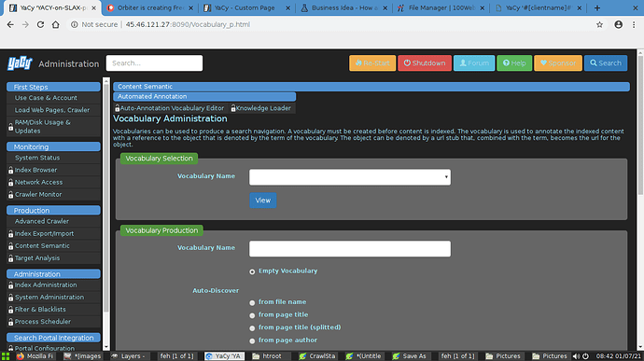Select 'from page title (splitted)' radio
644x361 pixels.
[x=252, y=328]
